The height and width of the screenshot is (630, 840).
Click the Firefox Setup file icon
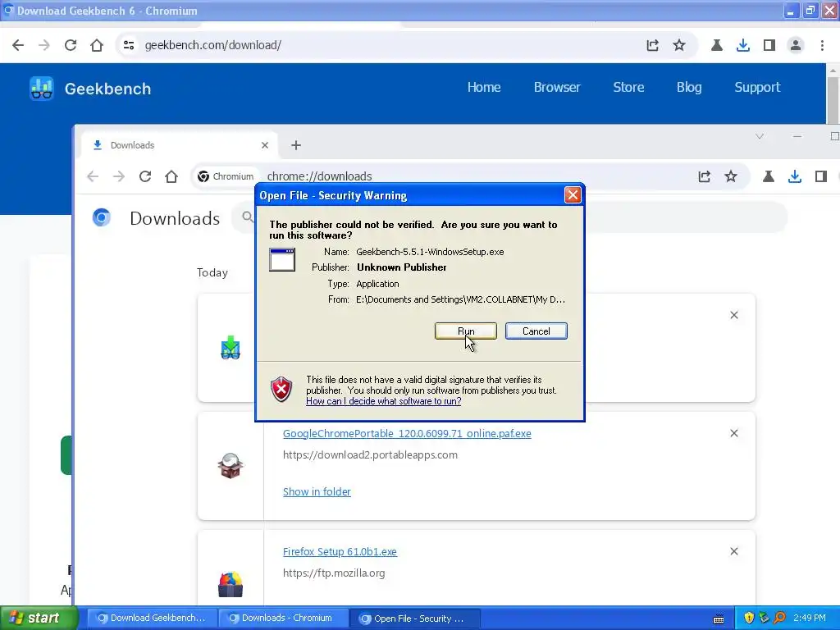(231, 584)
